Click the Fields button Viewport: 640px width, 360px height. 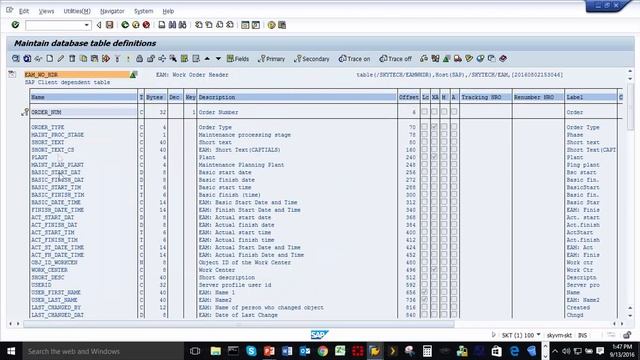238,59
